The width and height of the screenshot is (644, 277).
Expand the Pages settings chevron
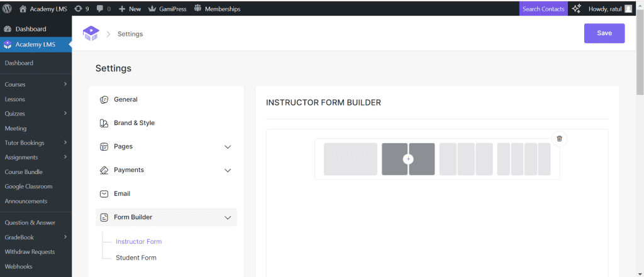click(x=228, y=147)
